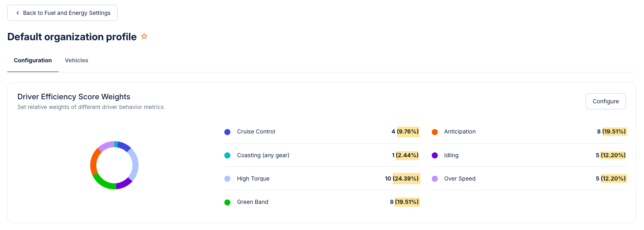Click the Over Speed lavender legend dot
Viewport: 644px width, 230px height.
coord(435,179)
